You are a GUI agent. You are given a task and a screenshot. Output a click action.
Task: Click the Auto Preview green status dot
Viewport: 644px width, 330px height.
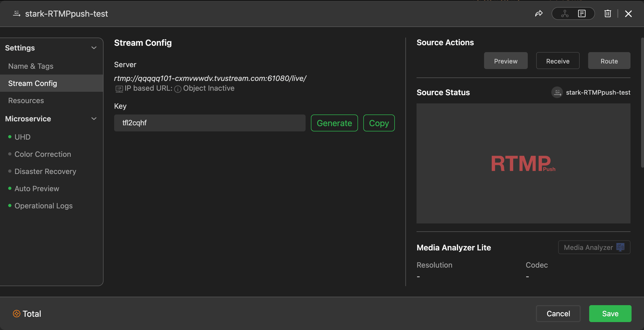coord(10,188)
